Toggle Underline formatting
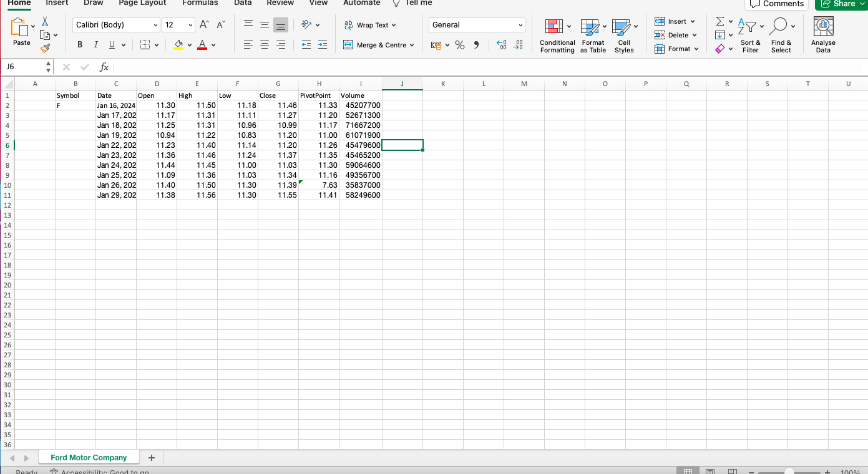The height and width of the screenshot is (474, 868). click(112, 45)
